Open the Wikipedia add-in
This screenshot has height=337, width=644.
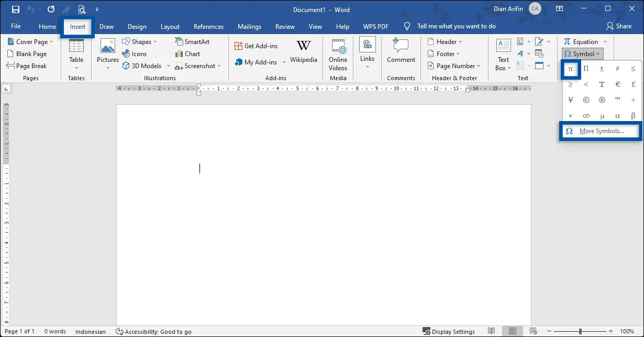304,52
